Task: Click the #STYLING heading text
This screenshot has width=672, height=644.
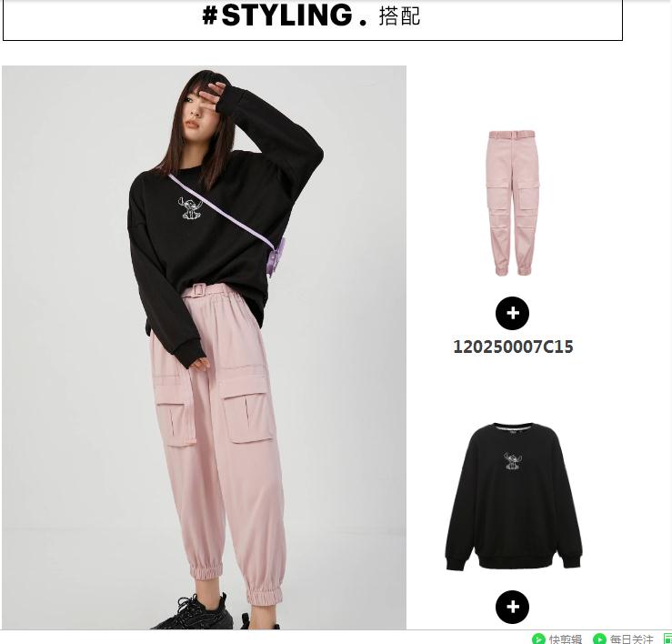Action: [284, 15]
